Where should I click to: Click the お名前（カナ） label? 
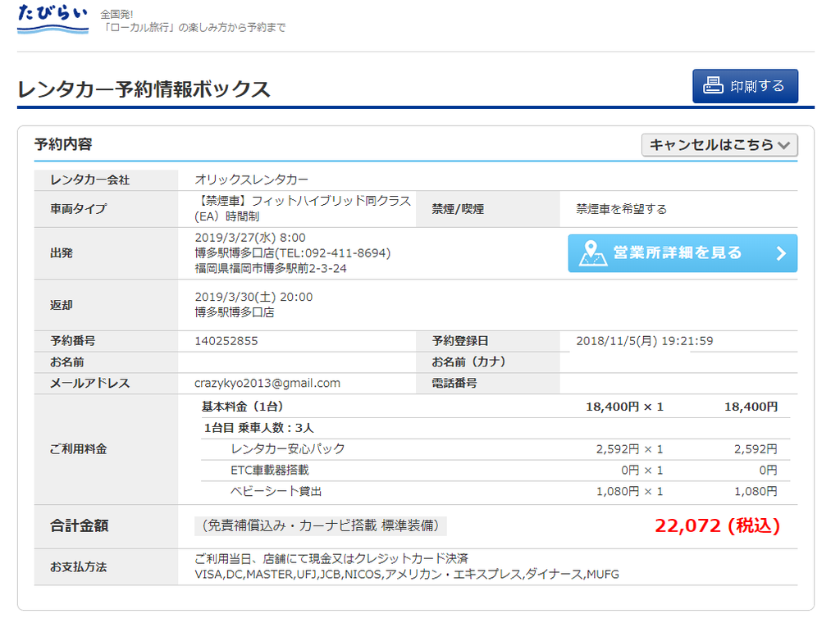(x=468, y=362)
